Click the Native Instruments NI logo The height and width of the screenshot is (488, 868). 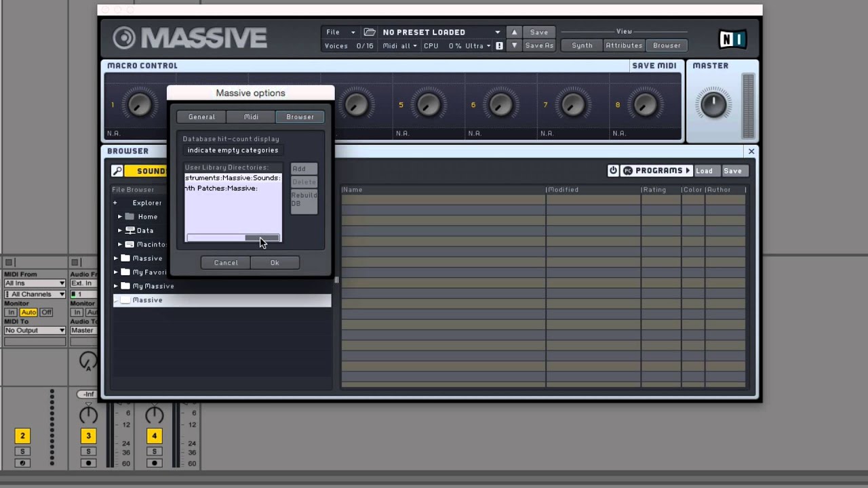[732, 39]
